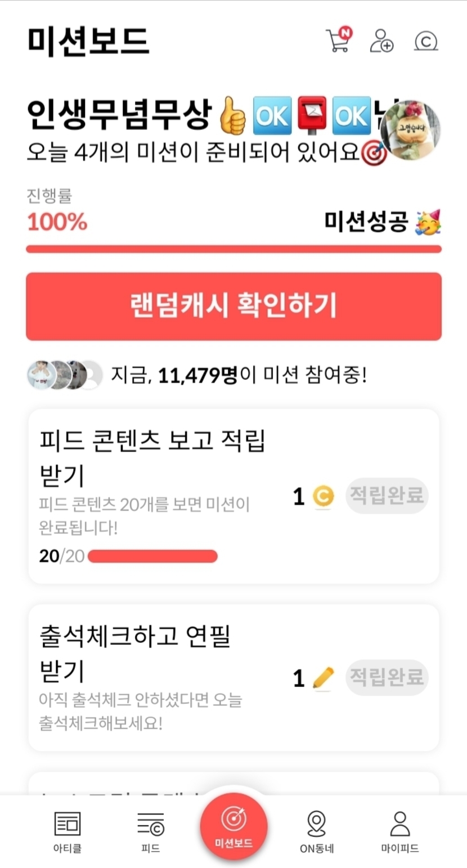
Task: Open the shopping cart icon
Action: pyautogui.click(x=339, y=41)
